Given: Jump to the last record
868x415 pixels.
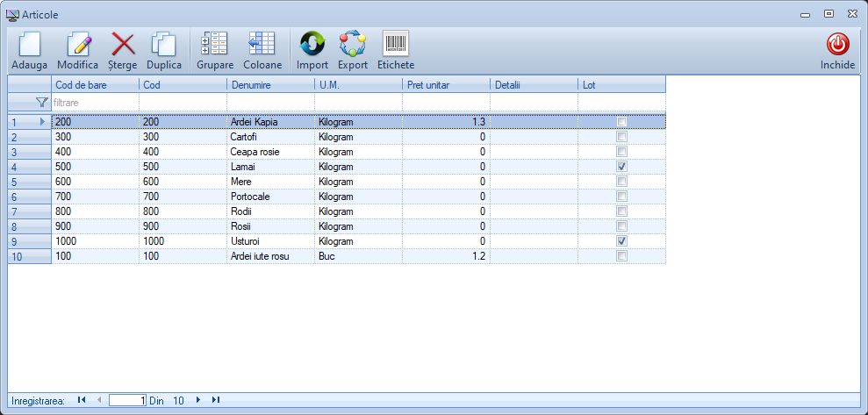Looking at the screenshot, I should 215,400.
